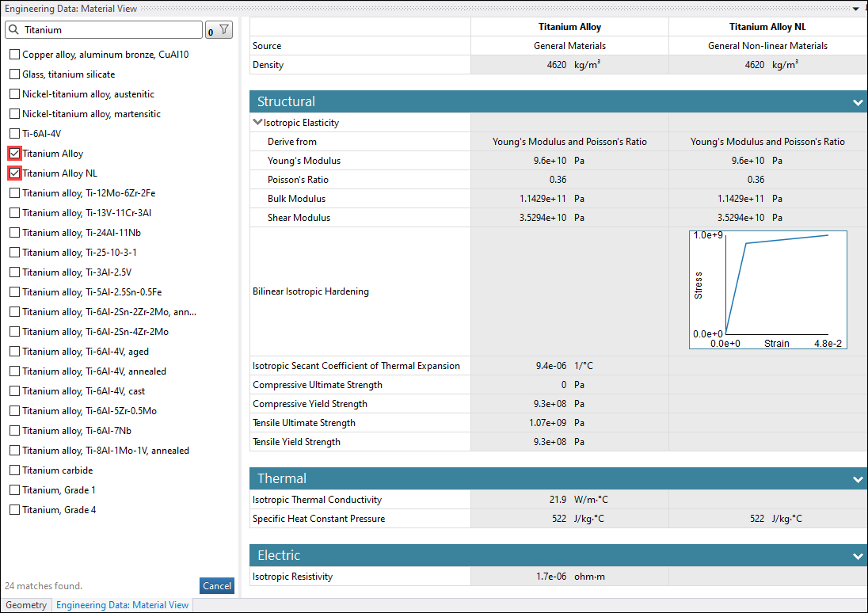Open the Bilinear Isotropic Hardening stress-strain chart

point(767,290)
